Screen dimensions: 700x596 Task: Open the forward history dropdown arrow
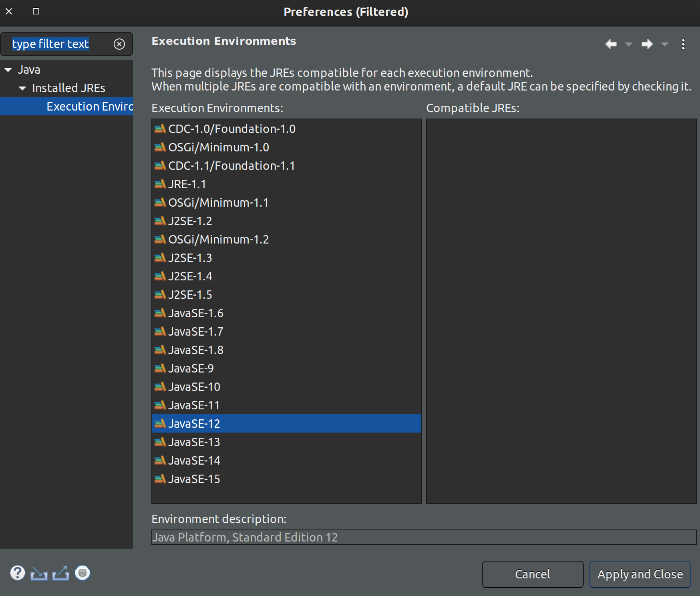tap(665, 44)
